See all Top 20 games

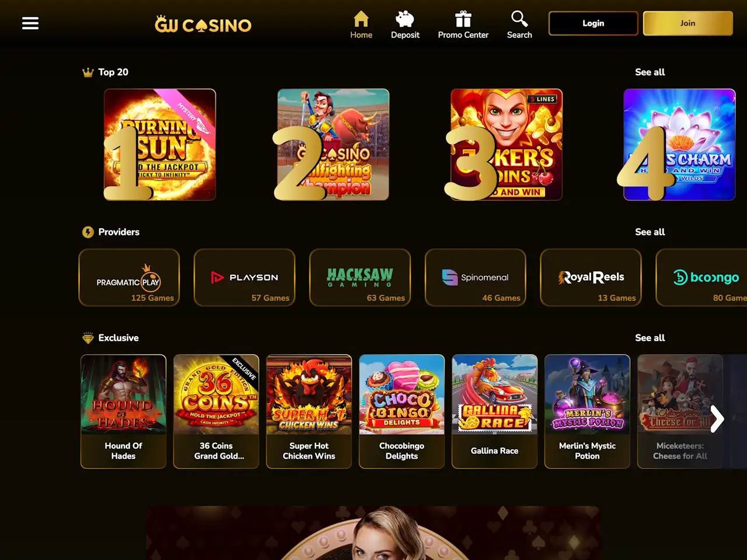[650, 72]
